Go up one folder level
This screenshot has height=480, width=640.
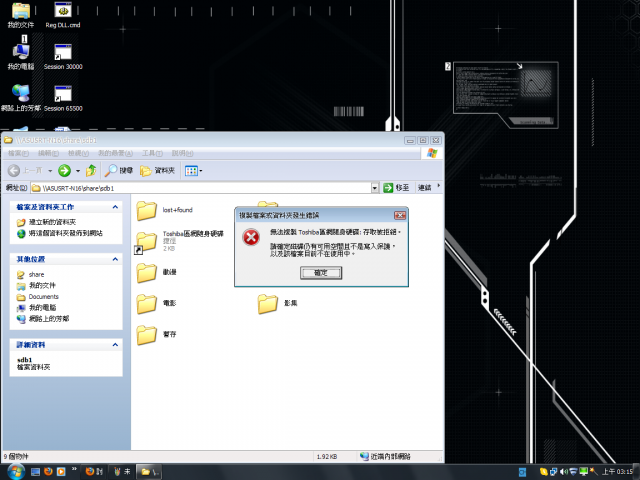click(91, 171)
